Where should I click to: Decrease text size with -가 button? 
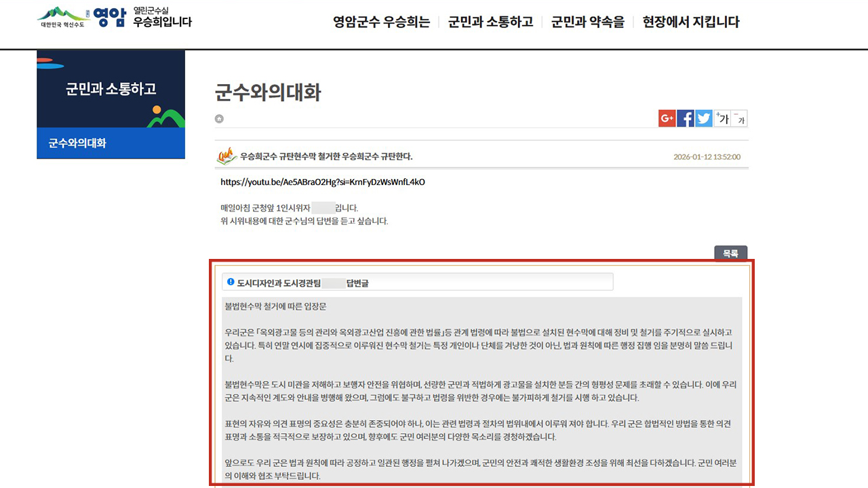point(739,118)
